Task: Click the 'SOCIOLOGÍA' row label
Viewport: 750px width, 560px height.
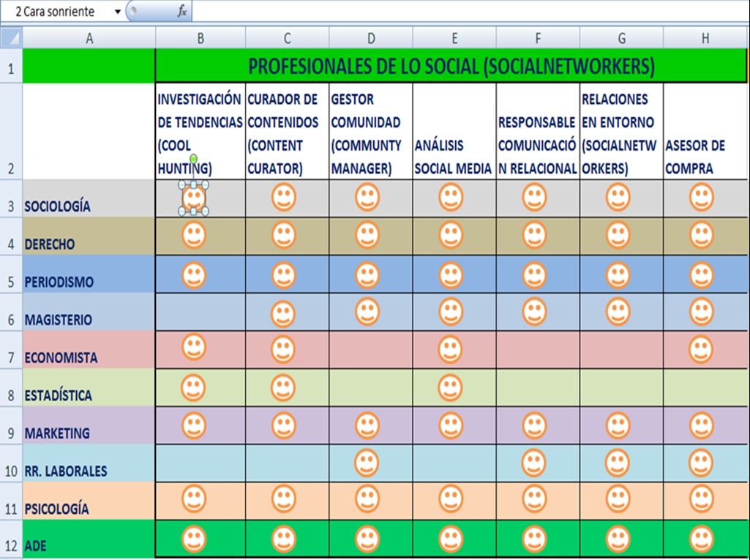Action: tap(57, 206)
